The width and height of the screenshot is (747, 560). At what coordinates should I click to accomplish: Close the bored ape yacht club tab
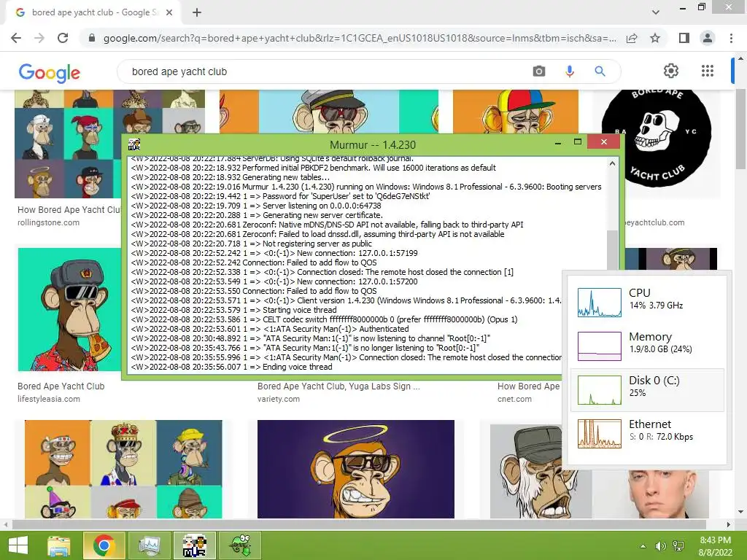point(169,12)
